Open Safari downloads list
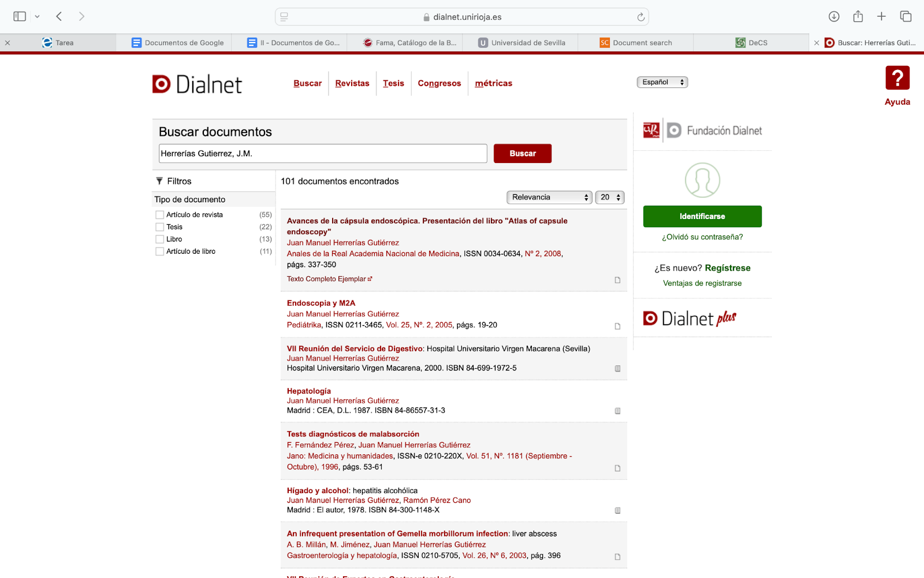924x578 pixels. pos(834,17)
